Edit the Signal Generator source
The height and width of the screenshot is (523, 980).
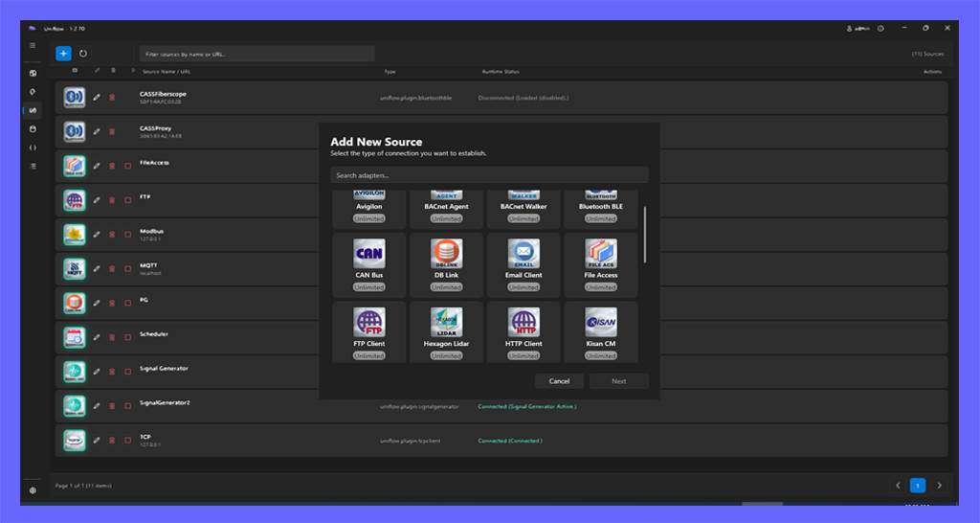[x=97, y=372]
